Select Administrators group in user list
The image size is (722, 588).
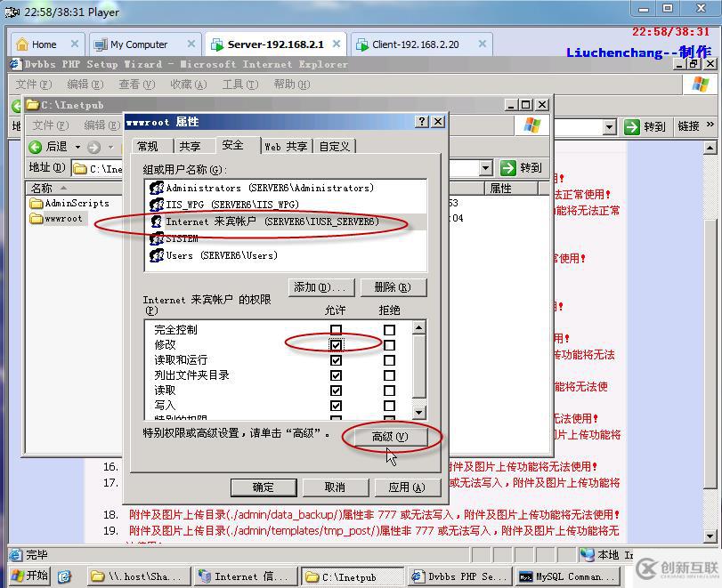(x=286, y=188)
